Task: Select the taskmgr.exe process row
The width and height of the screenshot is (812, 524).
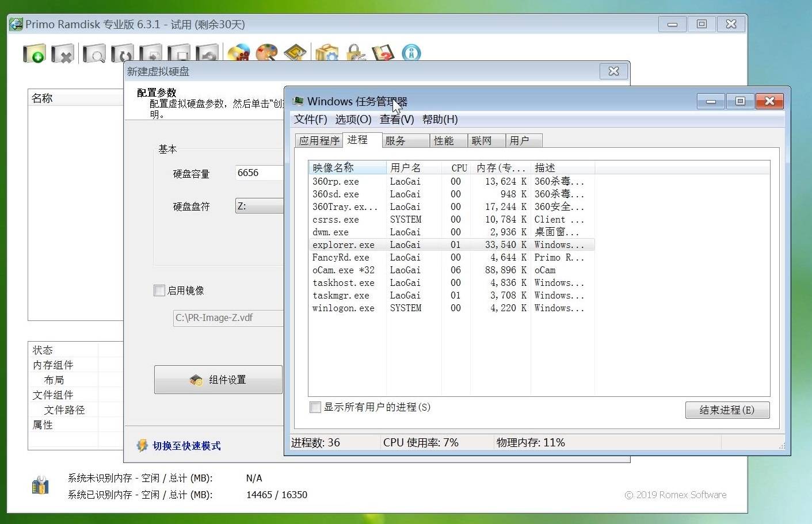Action: coord(452,295)
